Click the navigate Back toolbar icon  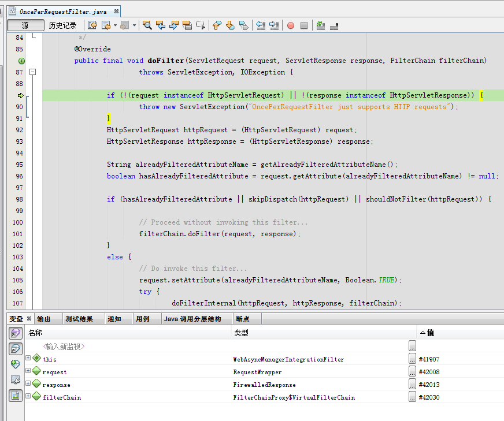[106, 25]
